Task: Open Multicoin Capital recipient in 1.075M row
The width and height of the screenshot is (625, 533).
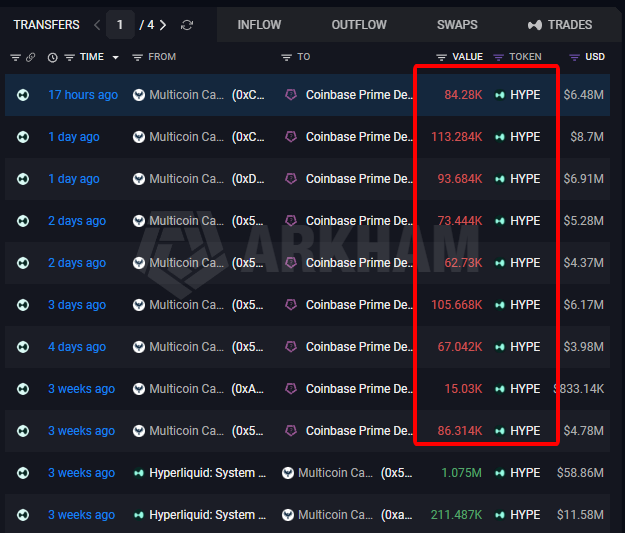Action: pos(335,473)
